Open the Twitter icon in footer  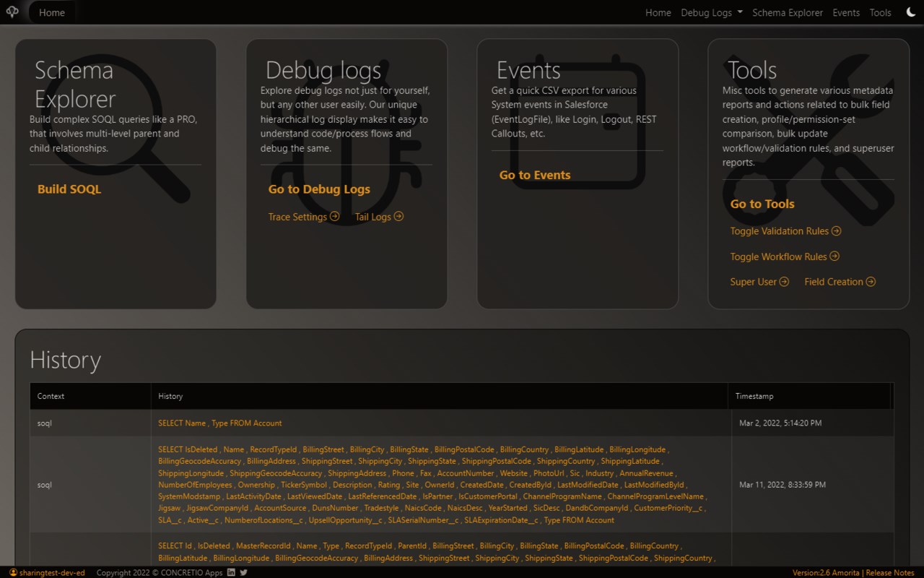pyautogui.click(x=243, y=572)
